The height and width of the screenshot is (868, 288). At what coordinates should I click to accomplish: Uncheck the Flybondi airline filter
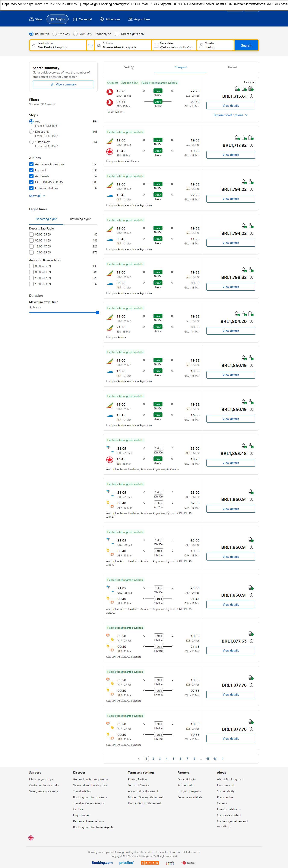pos(31,170)
